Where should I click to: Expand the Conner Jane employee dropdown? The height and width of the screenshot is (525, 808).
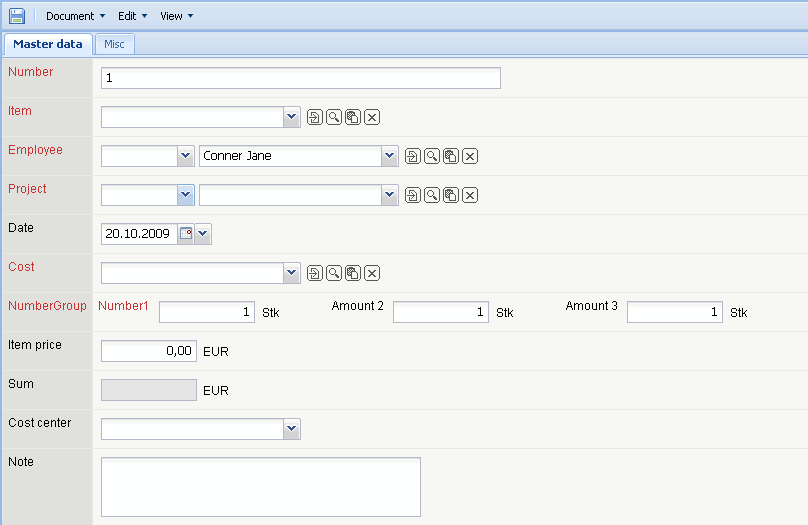click(389, 156)
